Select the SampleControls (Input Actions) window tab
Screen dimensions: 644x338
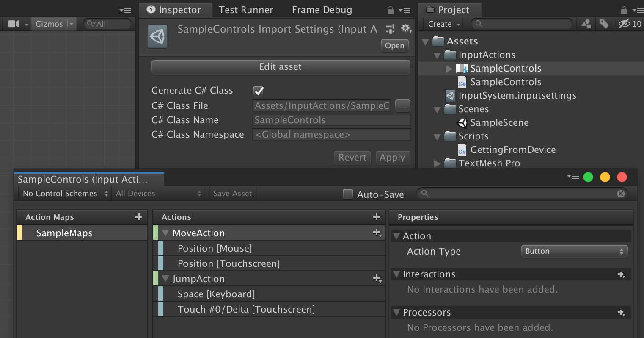(89, 179)
